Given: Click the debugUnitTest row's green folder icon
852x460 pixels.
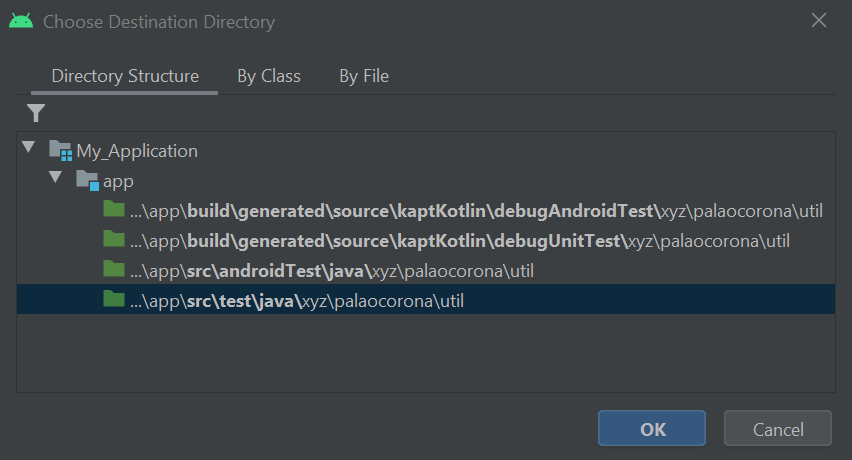Looking at the screenshot, I should (113, 240).
